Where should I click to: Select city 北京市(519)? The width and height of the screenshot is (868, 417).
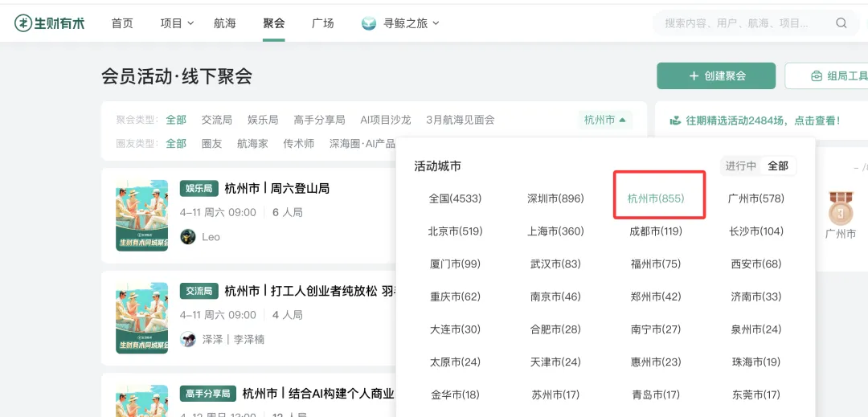point(456,231)
